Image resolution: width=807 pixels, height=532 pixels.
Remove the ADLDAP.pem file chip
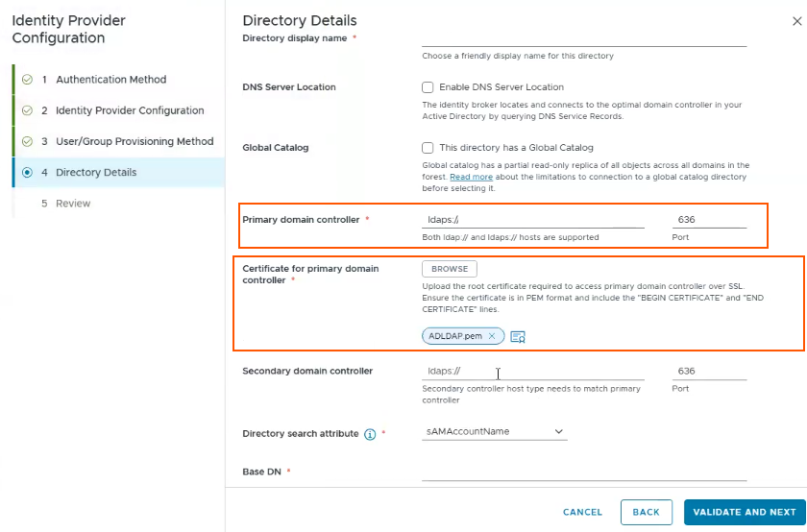click(492, 336)
